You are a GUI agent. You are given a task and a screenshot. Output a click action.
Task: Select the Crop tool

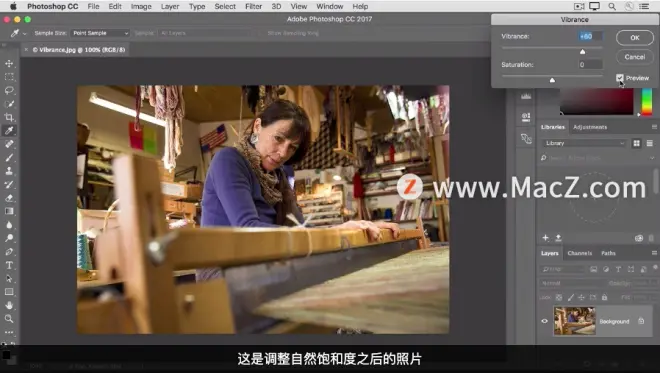tap(9, 117)
